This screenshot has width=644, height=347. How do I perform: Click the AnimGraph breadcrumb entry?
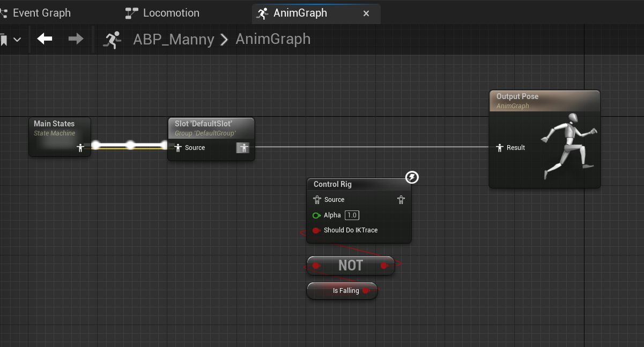click(x=273, y=39)
